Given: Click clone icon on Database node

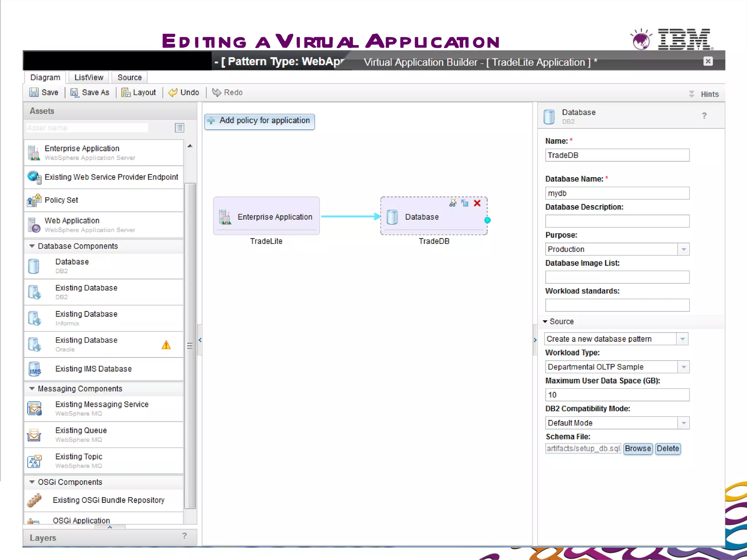Looking at the screenshot, I should pyautogui.click(x=465, y=203).
